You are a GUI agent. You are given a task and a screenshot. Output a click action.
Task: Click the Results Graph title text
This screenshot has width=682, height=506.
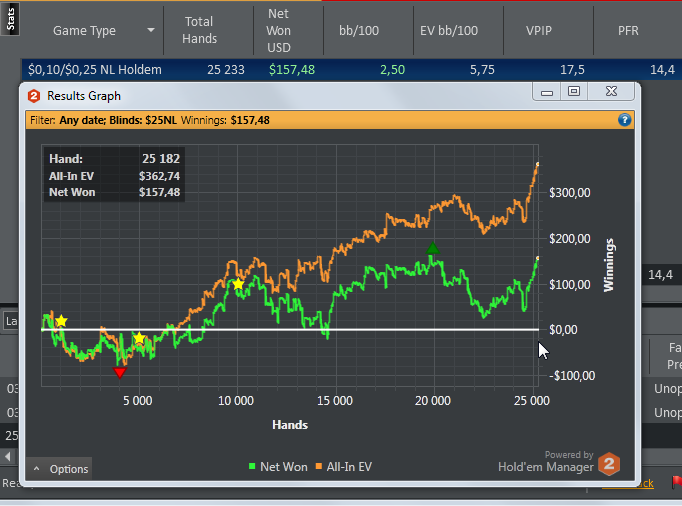[84, 96]
